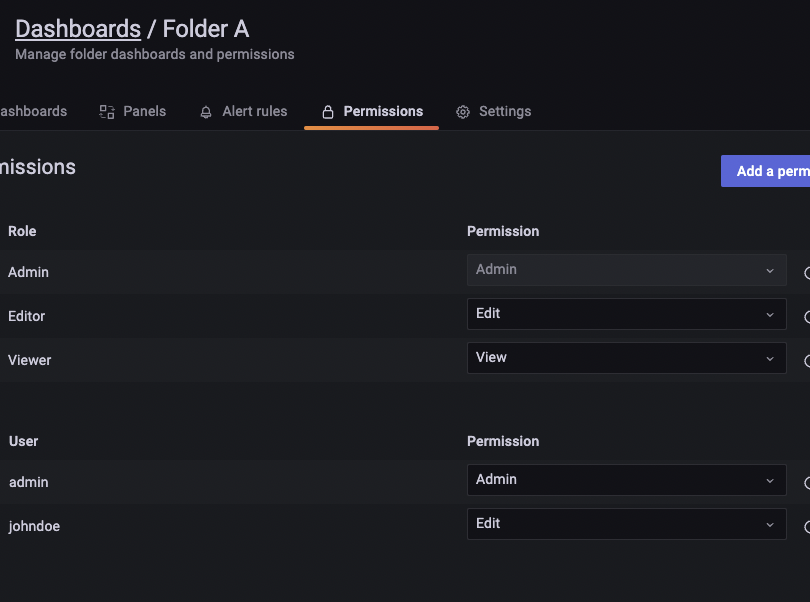Click the icon at the end of the johndoe row
This screenshot has width=810, height=602.
(806, 525)
